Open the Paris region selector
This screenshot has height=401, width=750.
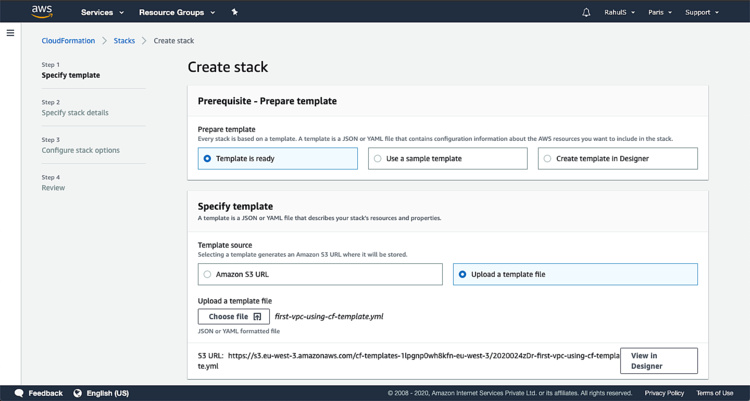pyautogui.click(x=660, y=12)
